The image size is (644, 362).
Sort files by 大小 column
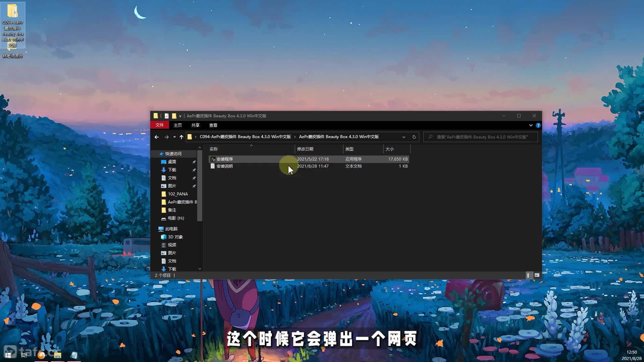(x=396, y=149)
